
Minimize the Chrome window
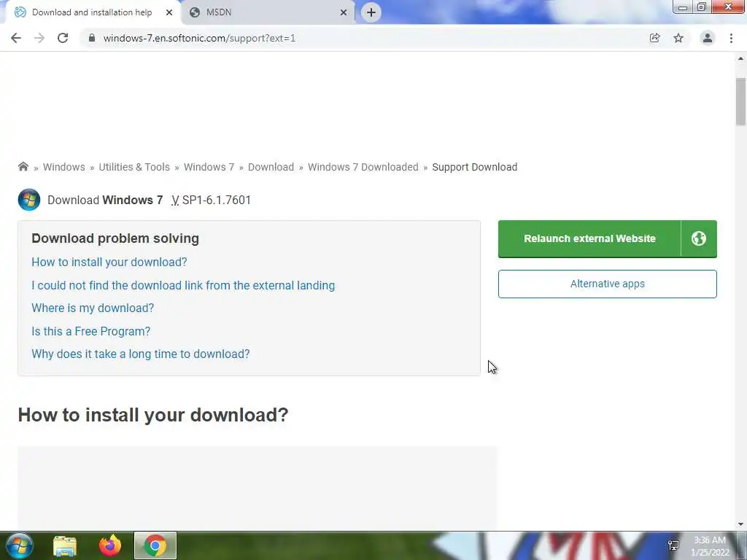(682, 7)
